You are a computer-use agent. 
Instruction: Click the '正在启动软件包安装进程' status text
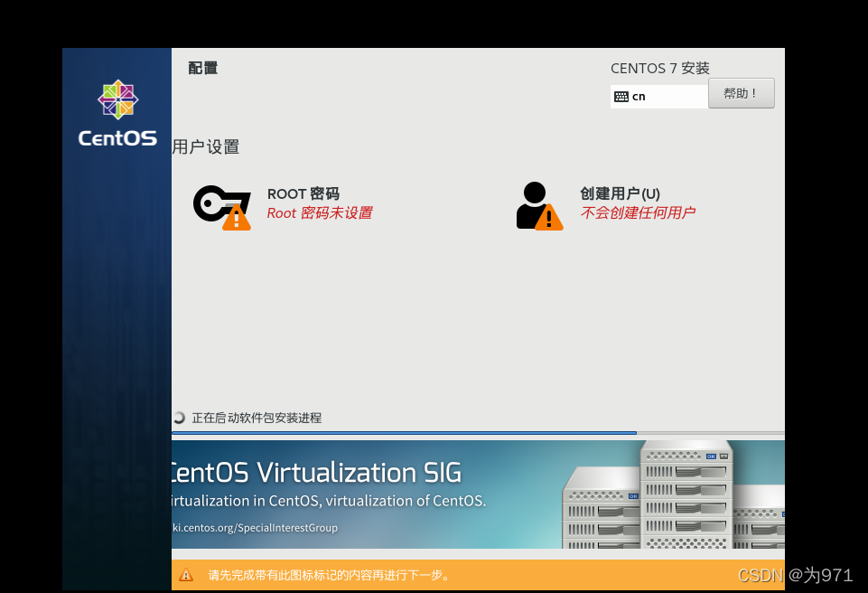tap(257, 418)
